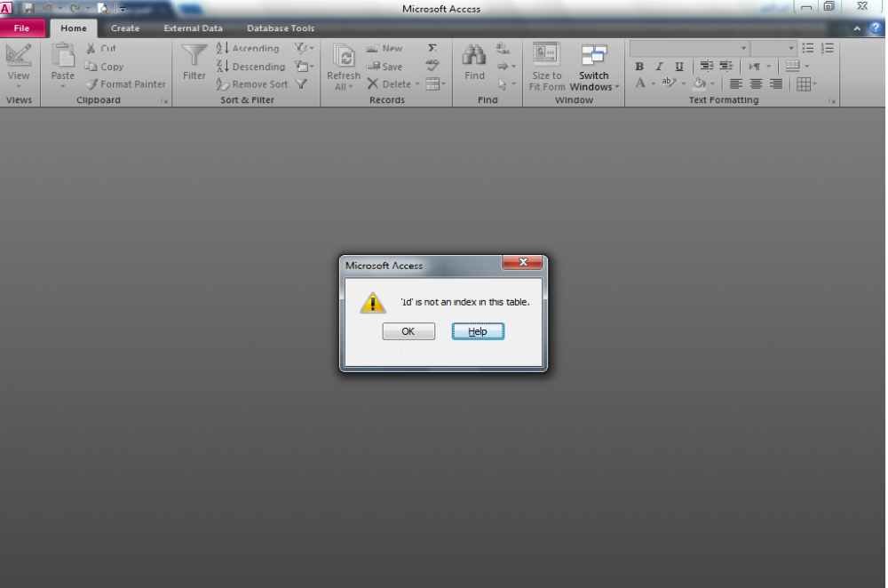Toggle align text left
888x588 pixels.
click(x=735, y=83)
